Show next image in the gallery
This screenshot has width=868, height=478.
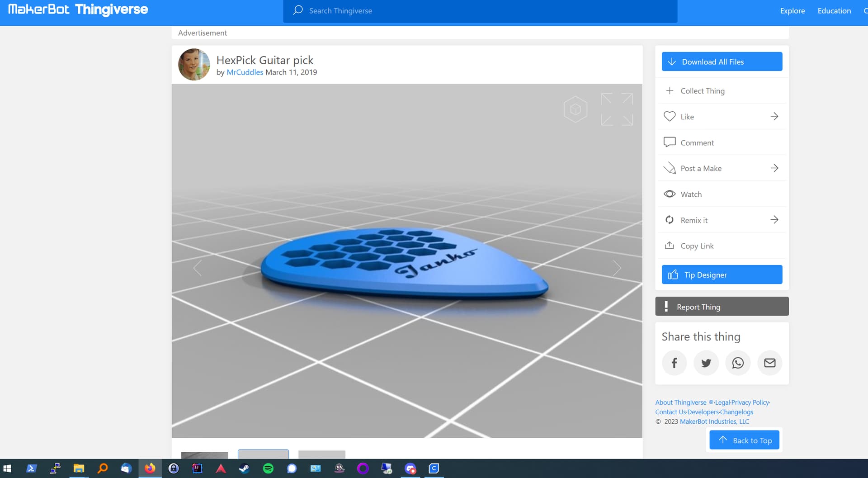[x=617, y=268]
